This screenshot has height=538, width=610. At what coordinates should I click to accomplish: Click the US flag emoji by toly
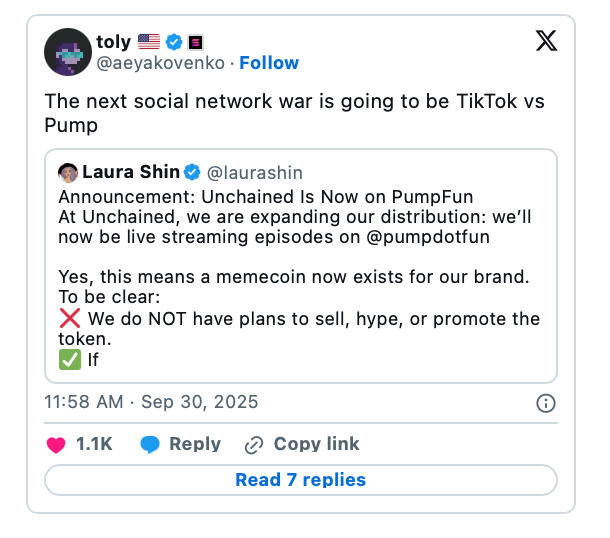point(149,42)
